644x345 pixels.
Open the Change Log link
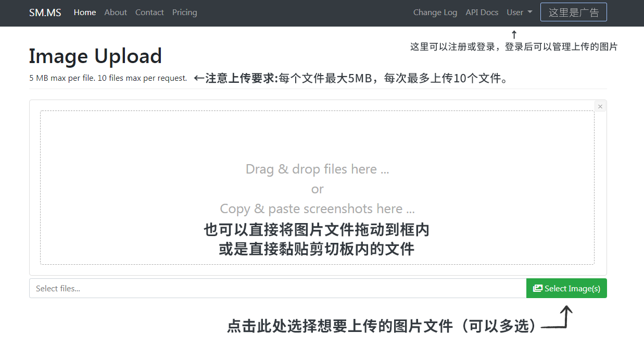[435, 13]
